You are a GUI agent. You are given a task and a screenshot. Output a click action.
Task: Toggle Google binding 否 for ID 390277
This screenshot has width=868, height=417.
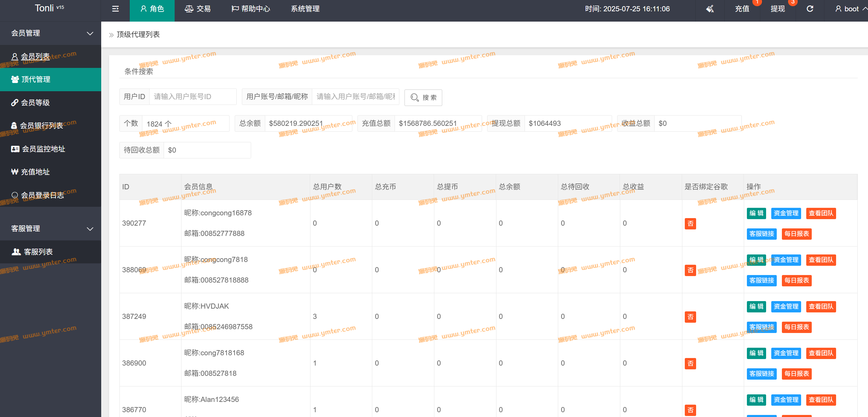[690, 224]
